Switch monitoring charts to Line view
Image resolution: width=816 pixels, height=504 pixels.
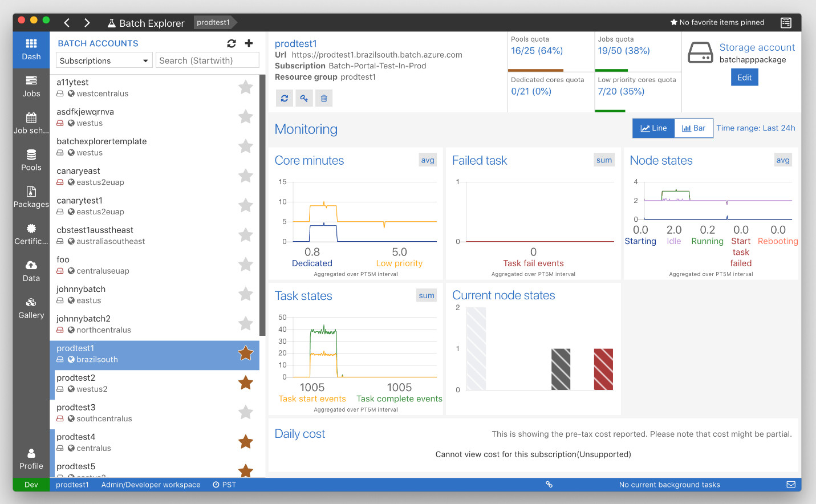click(x=653, y=128)
